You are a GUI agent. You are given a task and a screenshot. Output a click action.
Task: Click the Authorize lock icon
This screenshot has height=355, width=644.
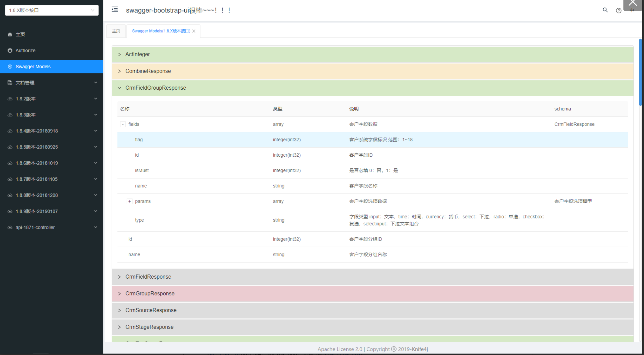10,50
